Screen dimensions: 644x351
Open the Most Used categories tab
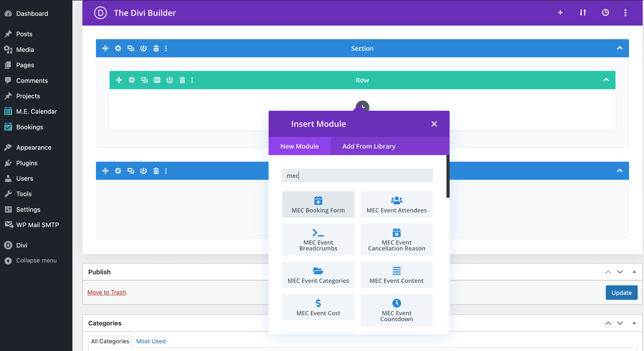(x=151, y=341)
